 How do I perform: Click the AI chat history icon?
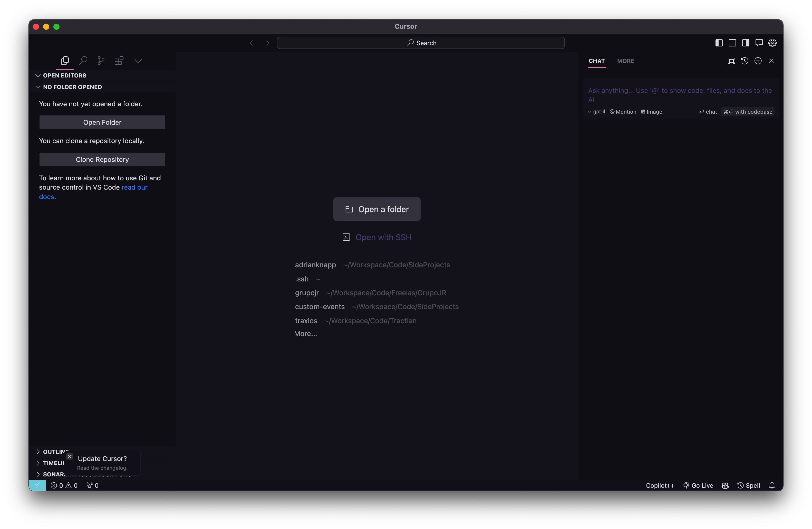pyautogui.click(x=745, y=60)
